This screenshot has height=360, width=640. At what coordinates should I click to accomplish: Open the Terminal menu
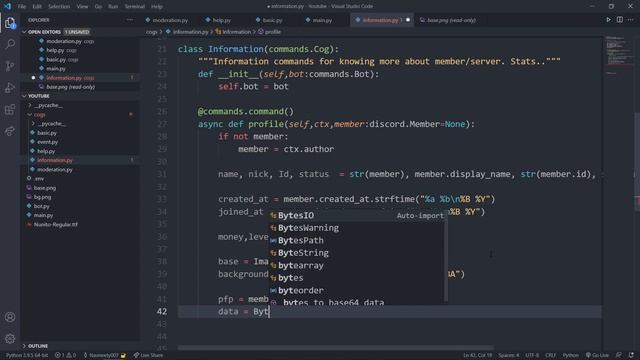click(135, 7)
